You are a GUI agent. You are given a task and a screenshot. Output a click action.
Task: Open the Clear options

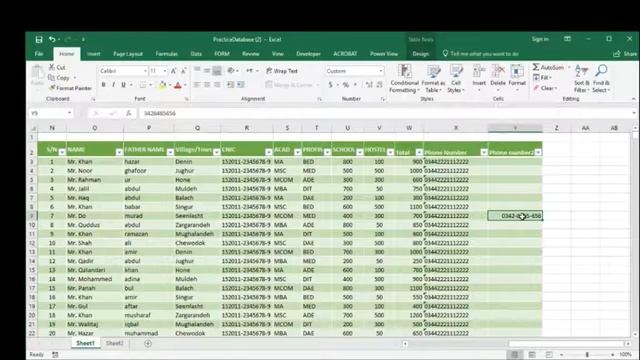pos(545,88)
